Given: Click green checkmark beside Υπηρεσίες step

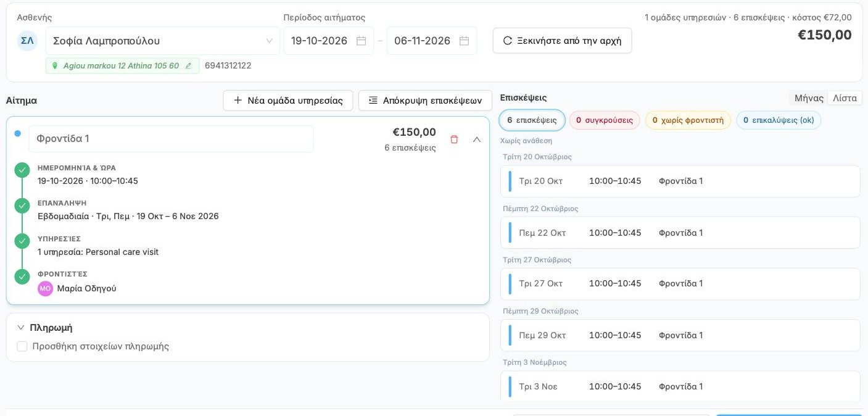Looking at the screenshot, I should tap(22, 241).
